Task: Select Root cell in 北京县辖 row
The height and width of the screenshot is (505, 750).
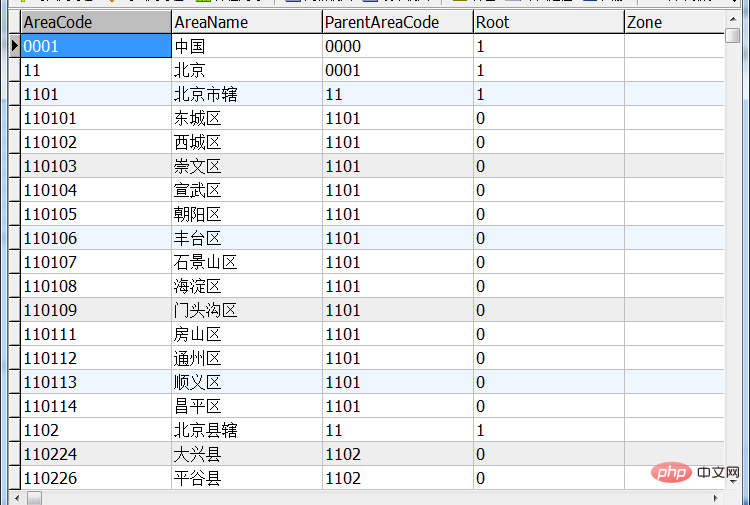Action: click(x=549, y=430)
